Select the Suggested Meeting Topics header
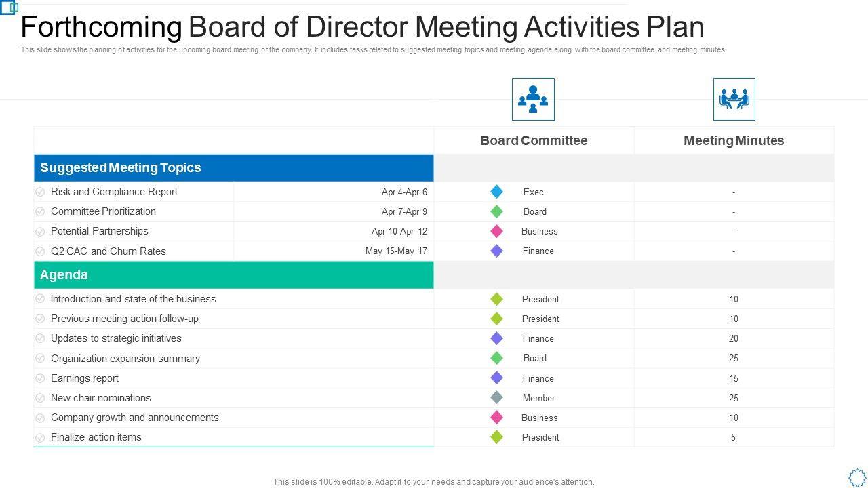The image size is (868, 488). click(233, 167)
